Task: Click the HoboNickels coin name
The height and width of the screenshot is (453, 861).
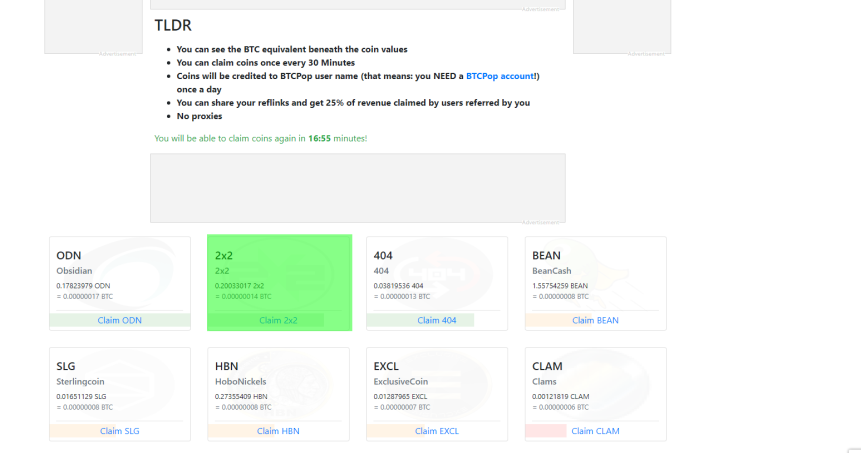Action: point(241,382)
